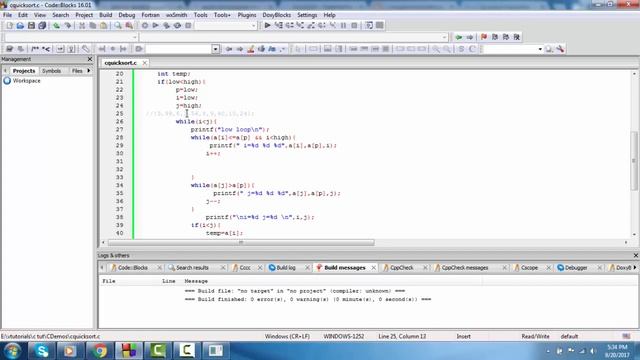Toggle the highlight search matches icon
This screenshot has height=360, width=640.
point(251,49)
